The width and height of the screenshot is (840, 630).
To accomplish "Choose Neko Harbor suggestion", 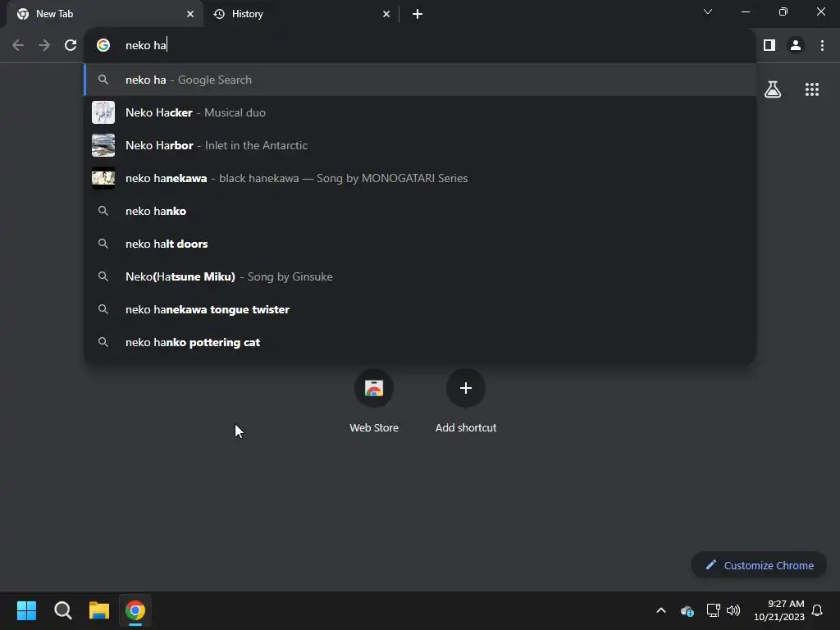I will pos(420,145).
